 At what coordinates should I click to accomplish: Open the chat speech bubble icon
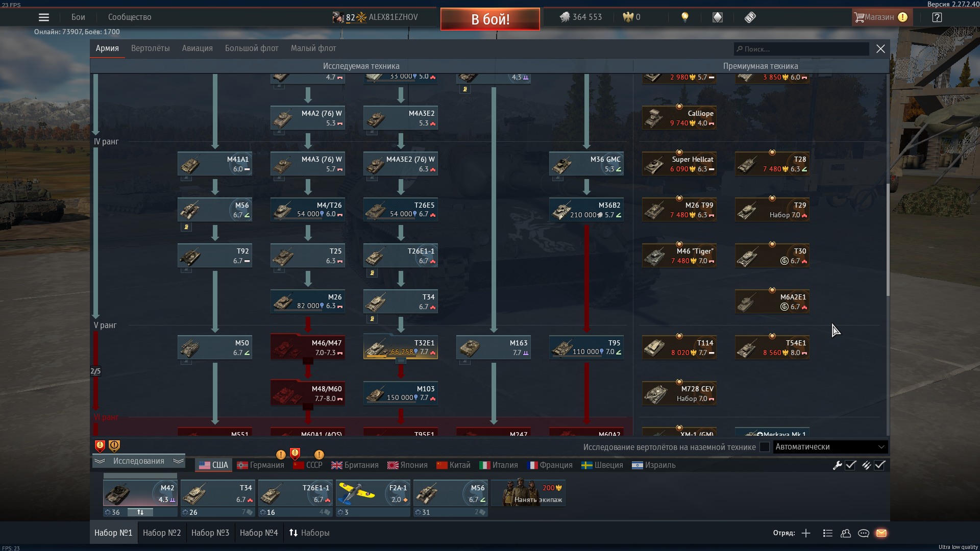coord(864,533)
